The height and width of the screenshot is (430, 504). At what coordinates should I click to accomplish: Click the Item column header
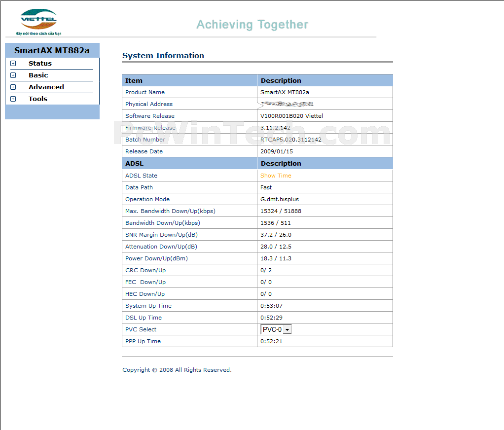(134, 81)
